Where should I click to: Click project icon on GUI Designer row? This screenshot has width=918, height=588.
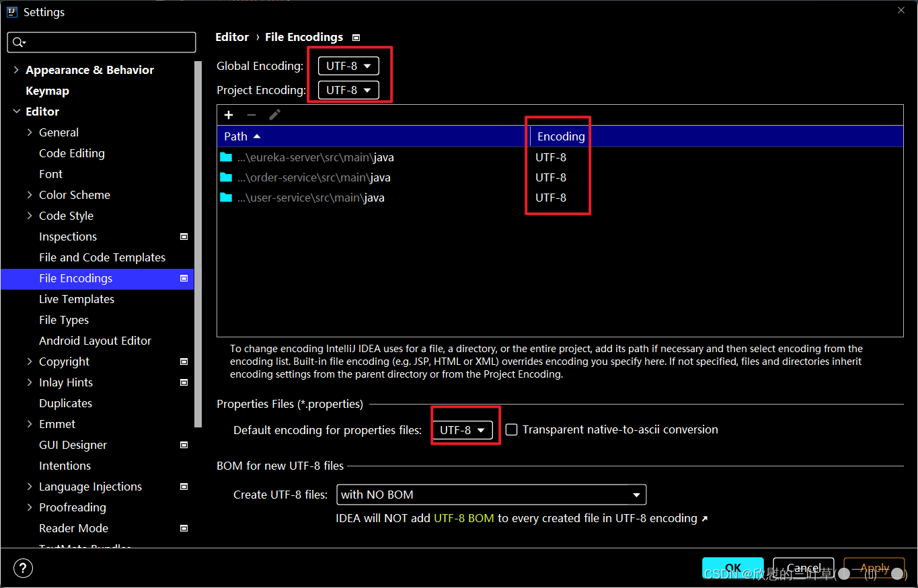[184, 445]
